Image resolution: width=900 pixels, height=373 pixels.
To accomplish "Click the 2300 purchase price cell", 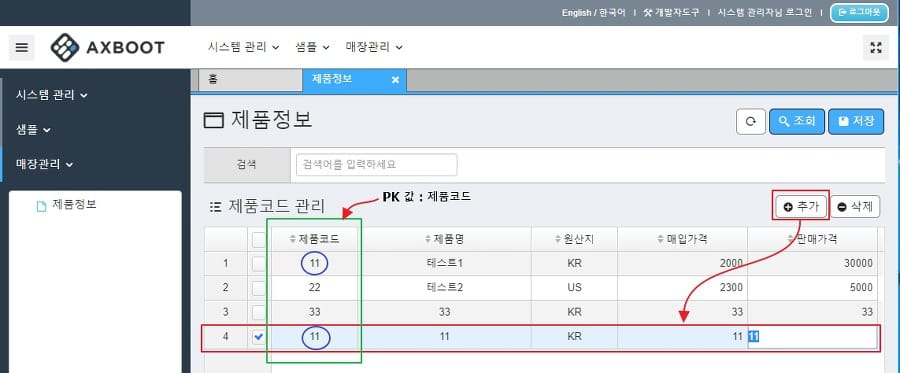I will (x=682, y=287).
